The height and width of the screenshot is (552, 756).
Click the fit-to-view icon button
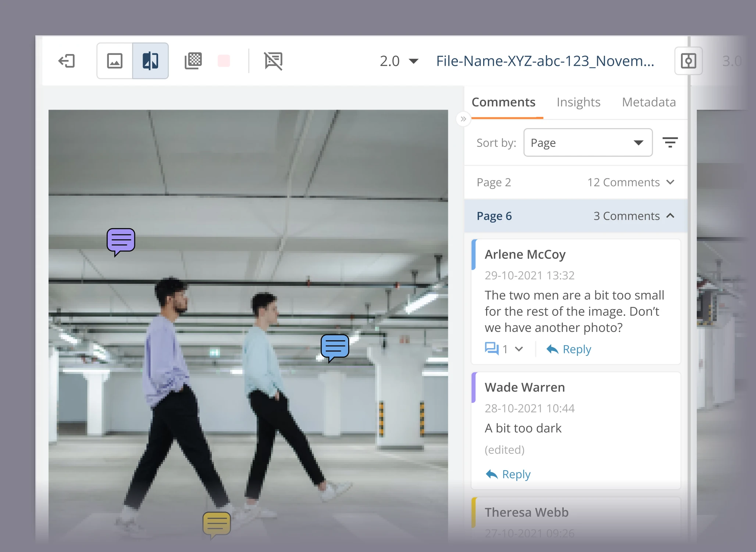click(688, 61)
